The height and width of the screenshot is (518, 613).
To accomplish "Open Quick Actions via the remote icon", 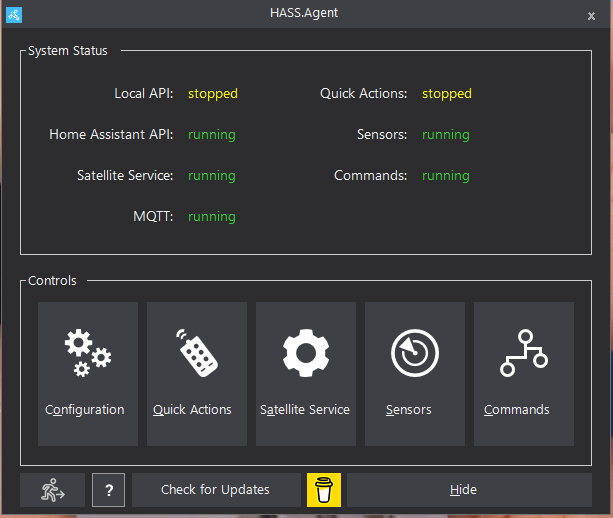I will pyautogui.click(x=197, y=374).
